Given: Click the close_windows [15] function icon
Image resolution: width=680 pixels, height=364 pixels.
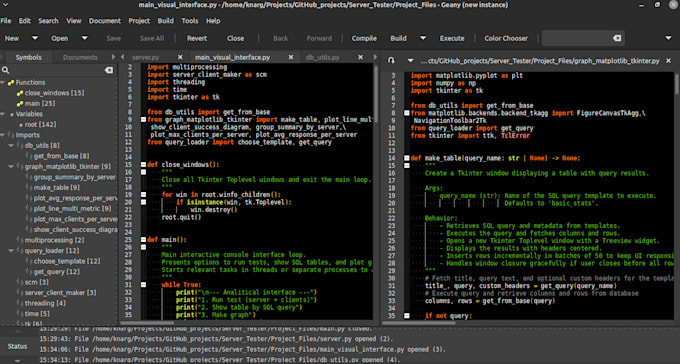Looking at the screenshot, I should tap(20, 93).
